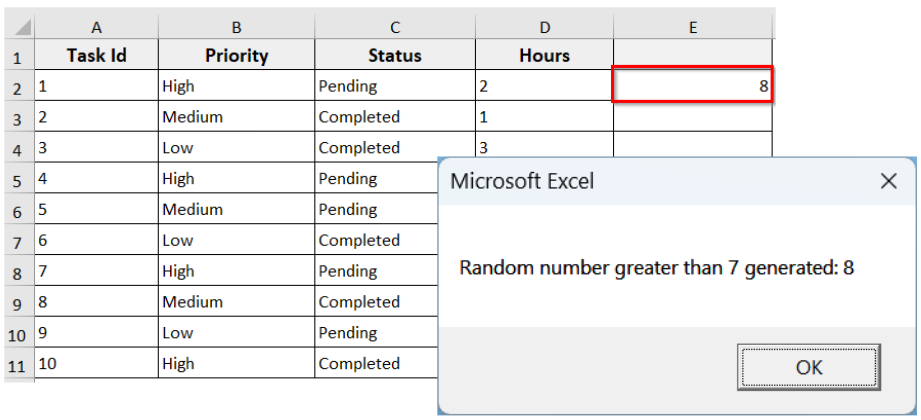The height and width of the screenshot is (420, 921).
Task: Select column B header
Action: [x=236, y=27]
